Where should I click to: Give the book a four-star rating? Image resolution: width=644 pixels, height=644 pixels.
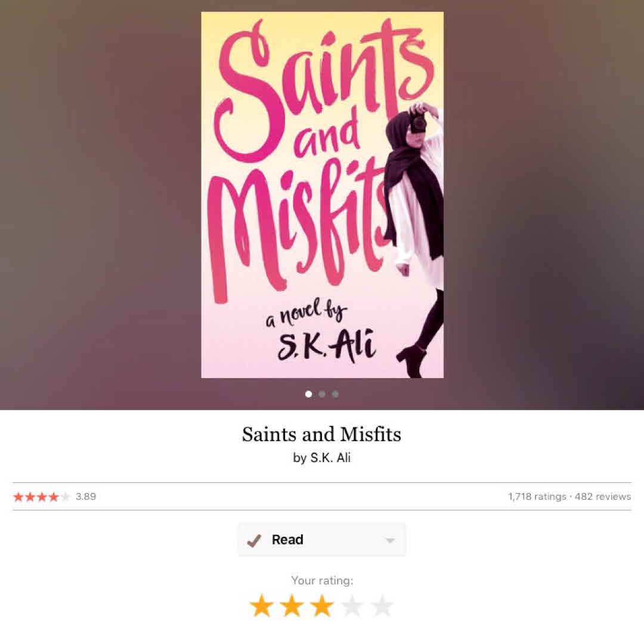point(352,605)
